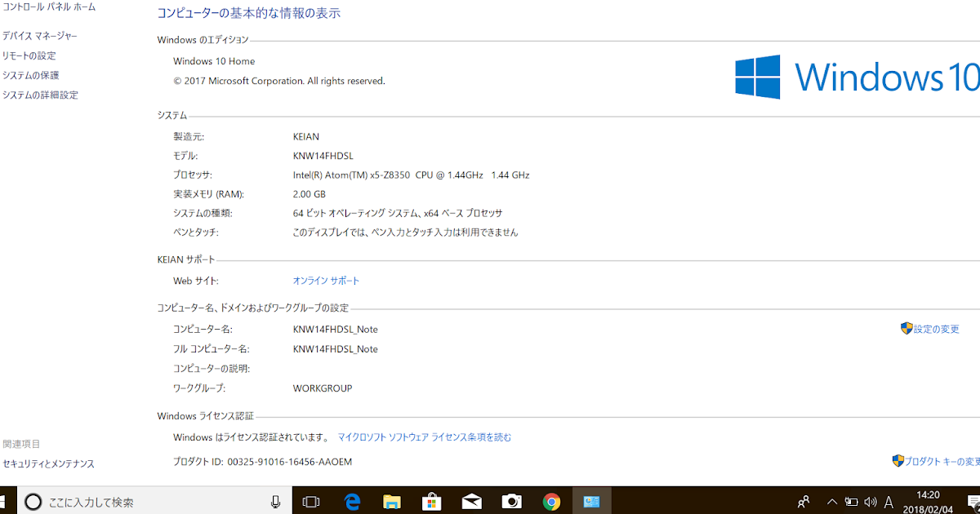Open the オンライン サポート website link
The height and width of the screenshot is (514, 980).
[x=326, y=281]
